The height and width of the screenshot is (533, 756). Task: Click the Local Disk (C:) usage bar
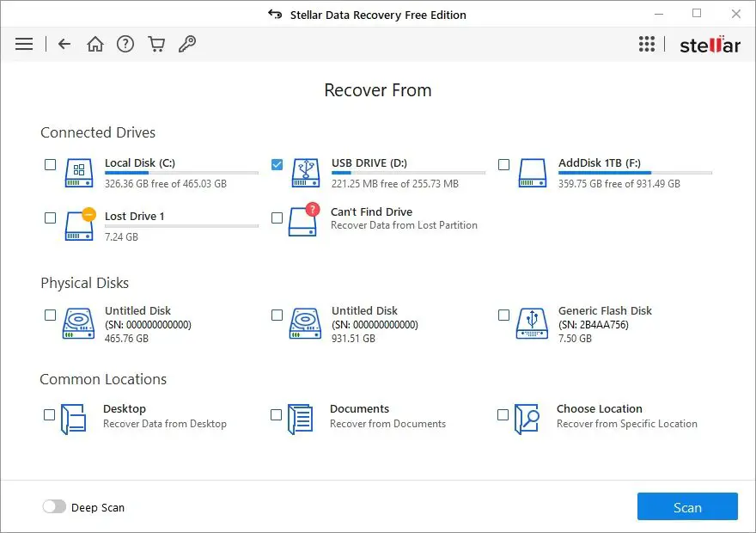(x=181, y=173)
